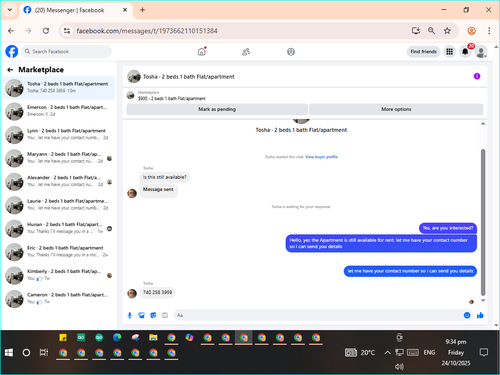500x375 pixels.
Task: Open the Groups icon in top navigation
Action: click(x=291, y=52)
